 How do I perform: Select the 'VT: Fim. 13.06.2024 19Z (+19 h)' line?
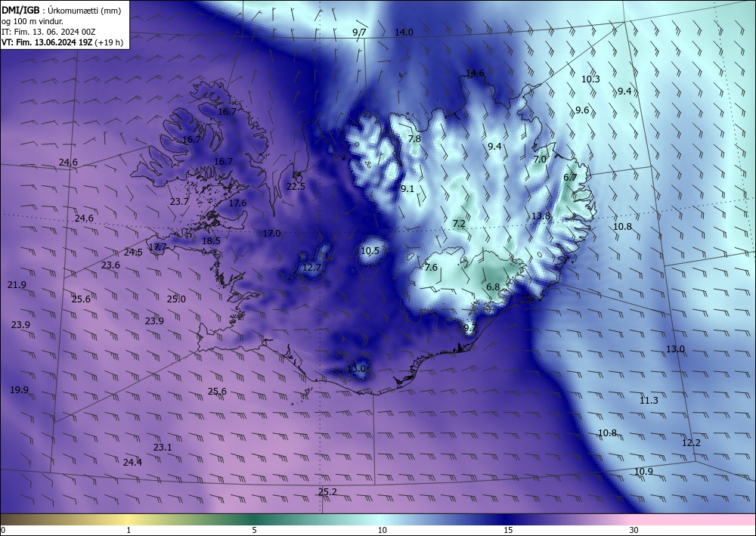click(62, 42)
